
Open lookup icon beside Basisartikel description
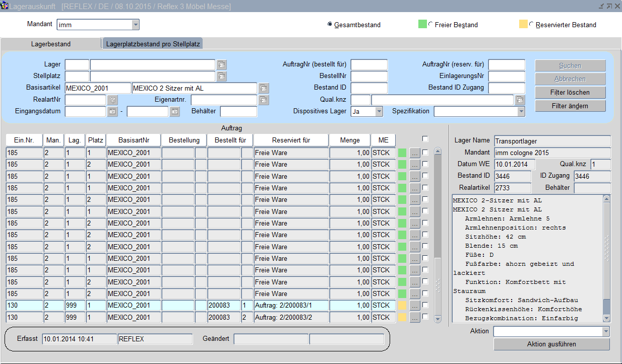point(264,88)
